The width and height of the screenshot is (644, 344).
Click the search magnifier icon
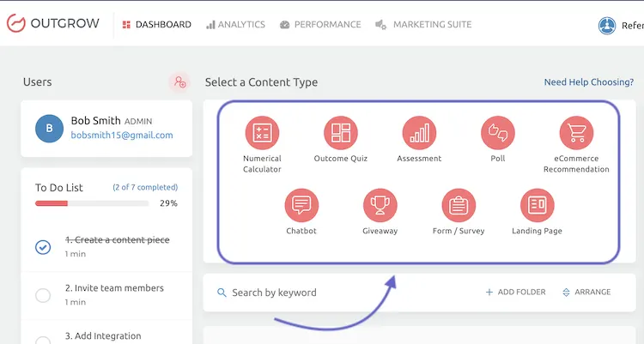click(222, 293)
